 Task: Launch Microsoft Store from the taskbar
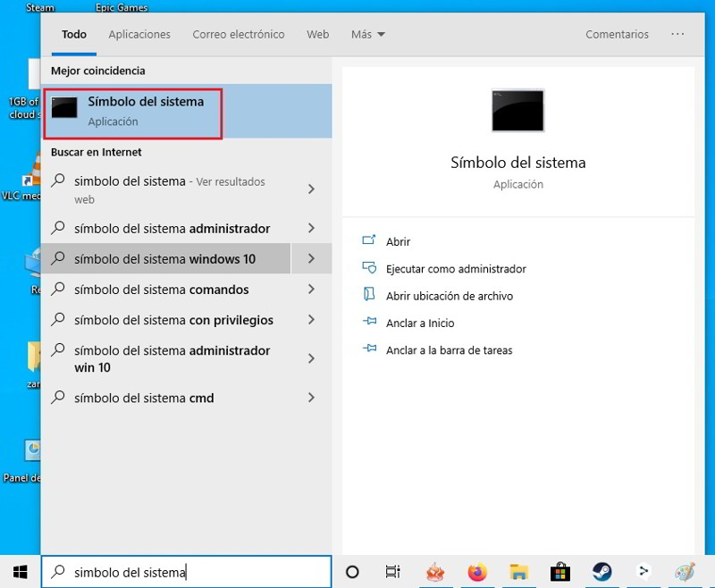pos(560,572)
